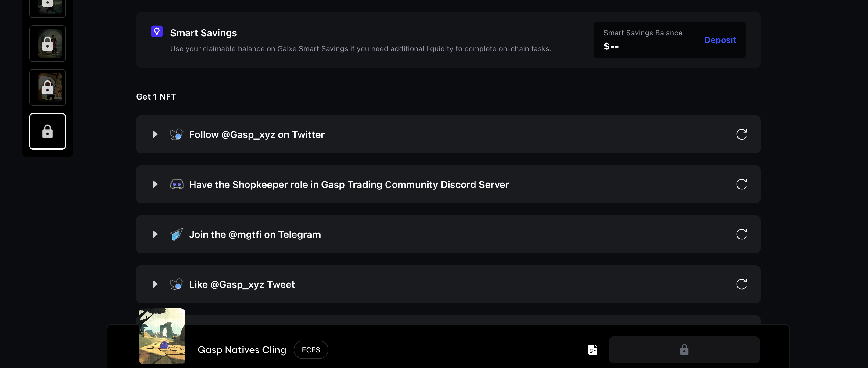This screenshot has height=368, width=868.
Task: Click the Discord icon beside Shopkeeper role task
Action: click(177, 184)
